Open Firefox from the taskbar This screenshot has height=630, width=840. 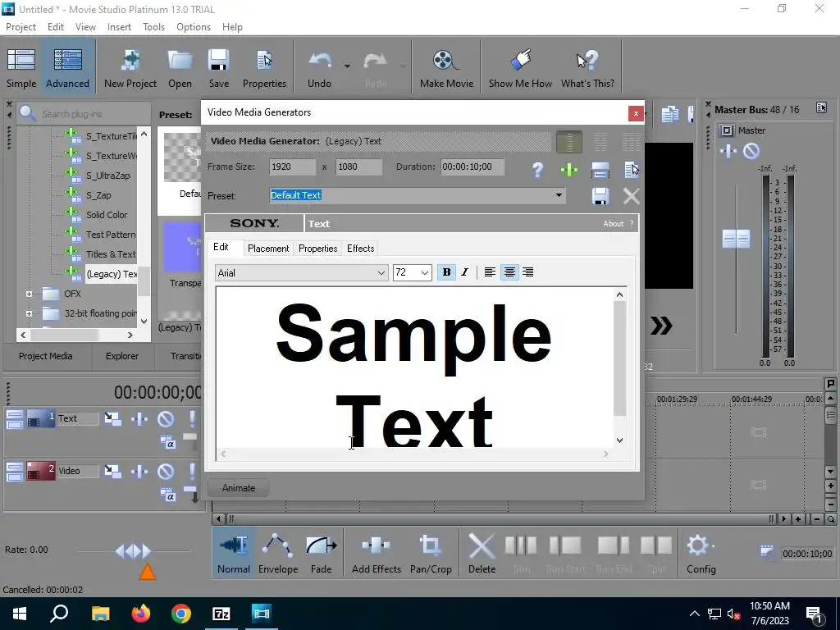(x=141, y=614)
